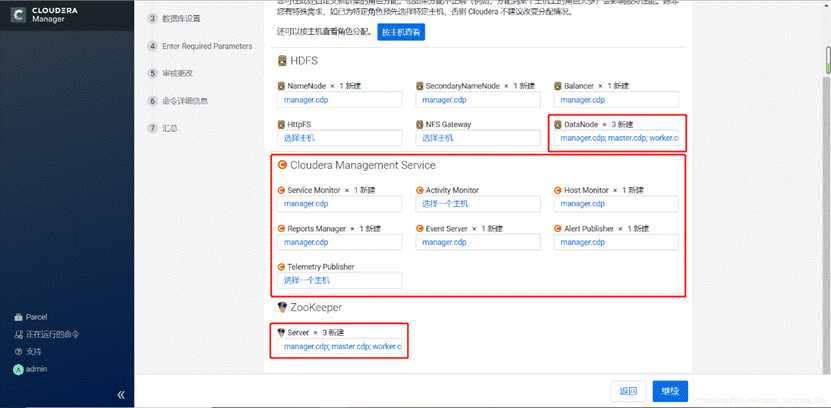
Task: Click the Activity Monitor role icon
Action: point(420,190)
